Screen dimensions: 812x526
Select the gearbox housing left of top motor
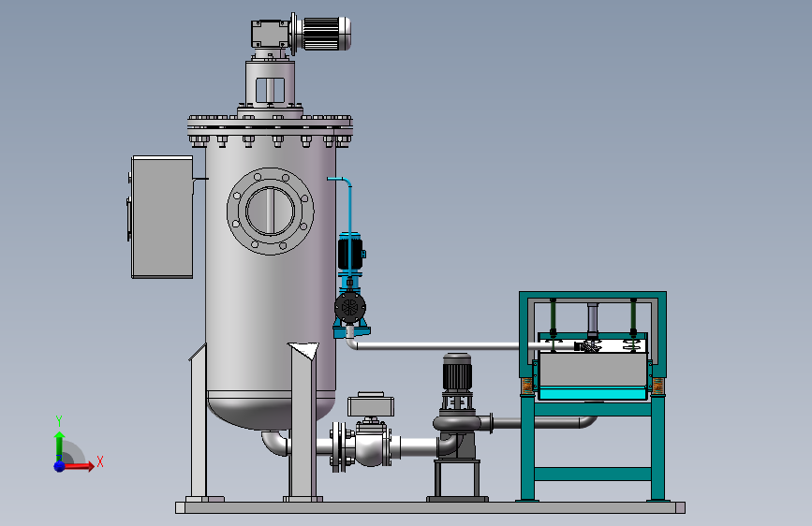(x=270, y=34)
